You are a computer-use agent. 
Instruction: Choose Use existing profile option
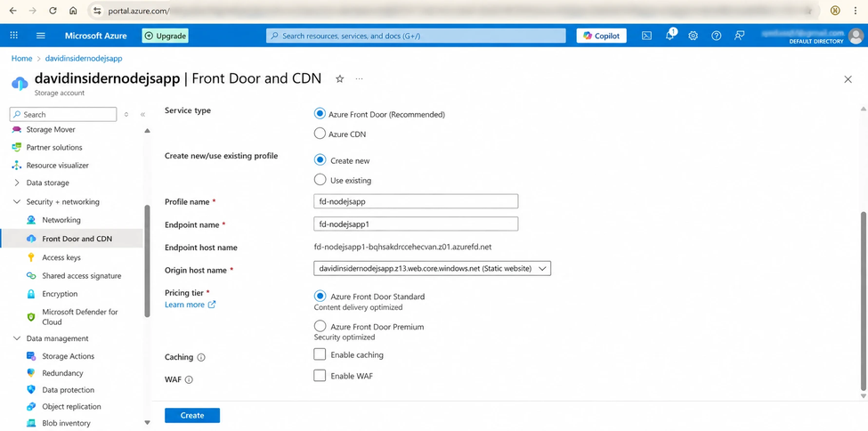[320, 180]
